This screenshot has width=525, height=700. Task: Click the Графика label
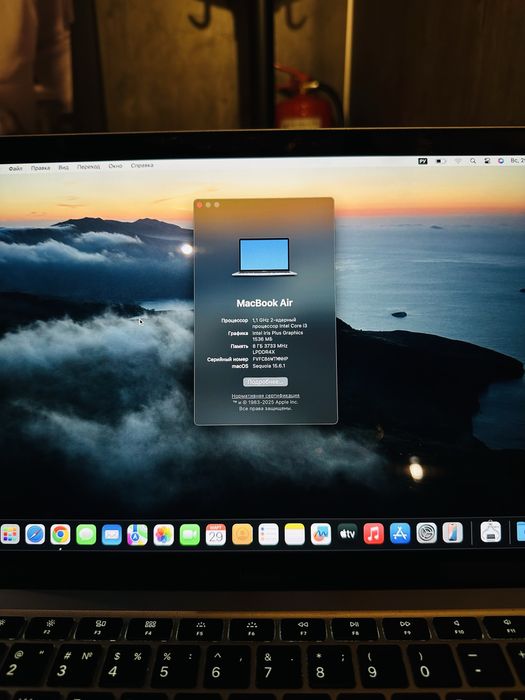[x=238, y=333]
